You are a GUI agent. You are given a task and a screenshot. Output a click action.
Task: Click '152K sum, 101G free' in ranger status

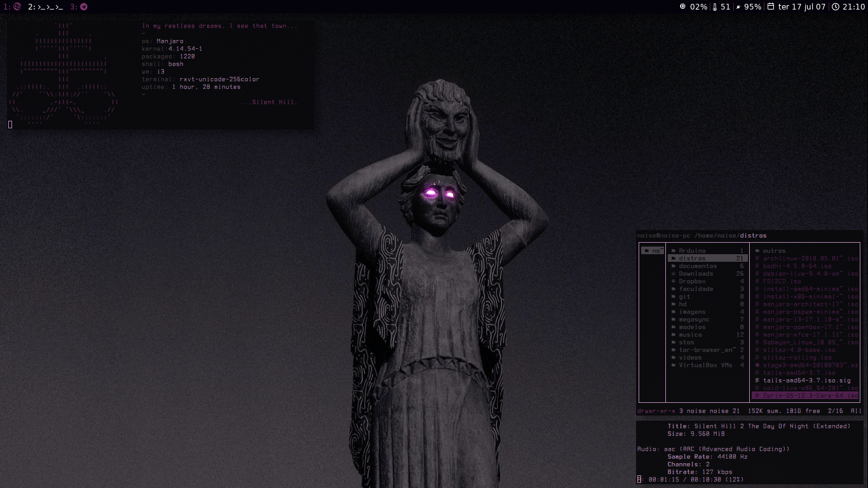pyautogui.click(x=784, y=411)
